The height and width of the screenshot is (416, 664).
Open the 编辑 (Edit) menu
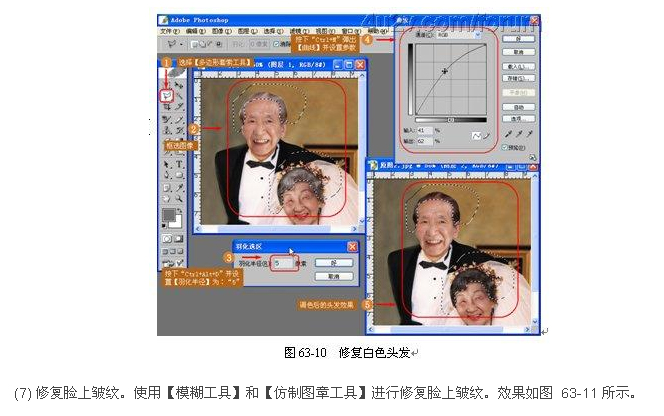[196, 31]
